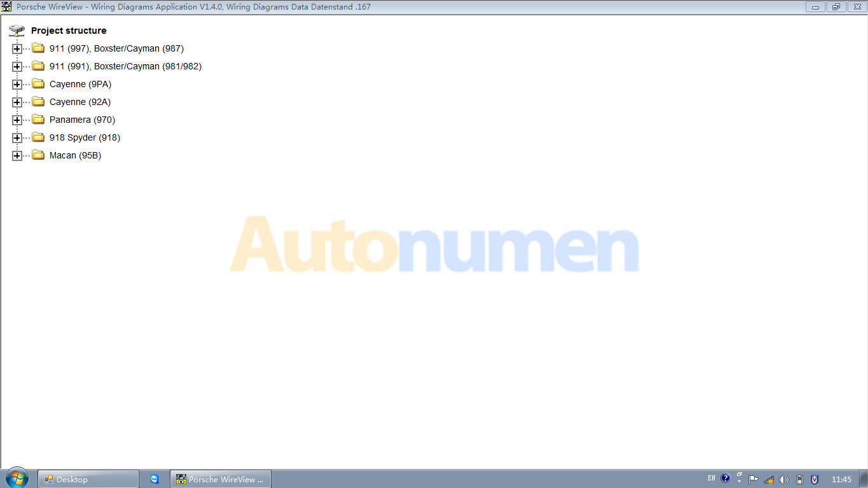Click the Show desktop strip

point(863,479)
